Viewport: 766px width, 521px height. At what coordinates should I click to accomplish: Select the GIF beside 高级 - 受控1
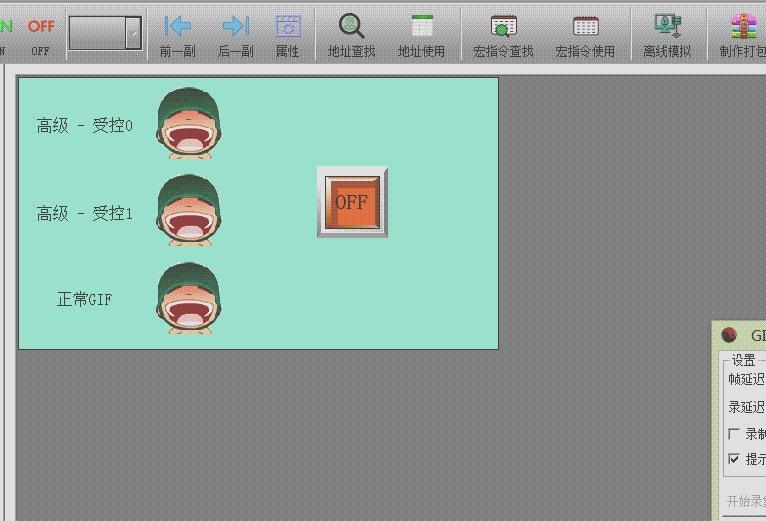[x=187, y=210]
